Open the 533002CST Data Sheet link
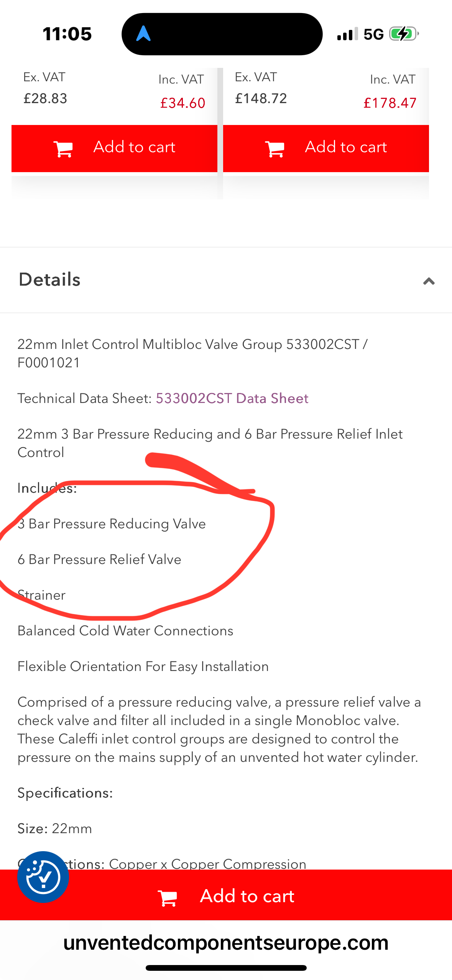Screen dimensions: 452x980 click(232, 398)
